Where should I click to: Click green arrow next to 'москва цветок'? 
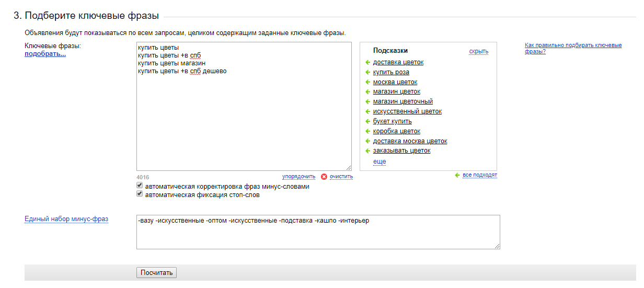(x=367, y=83)
